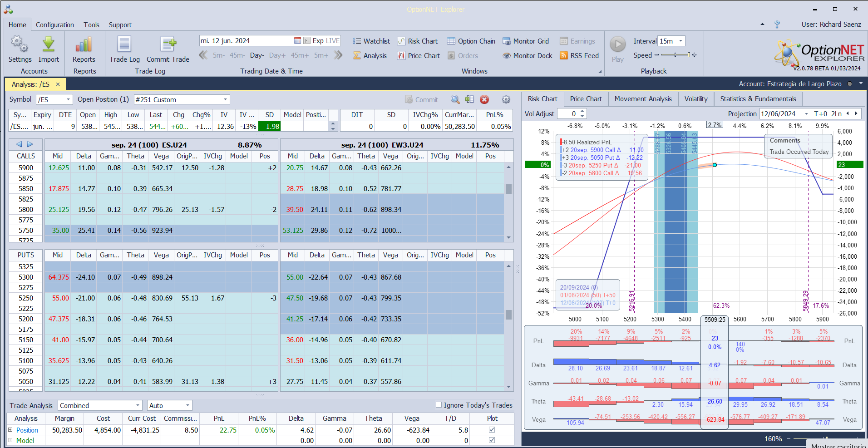Screen dimensions: 868x448
Task: Click the Position link in Trade Analysis
Action: point(27,430)
